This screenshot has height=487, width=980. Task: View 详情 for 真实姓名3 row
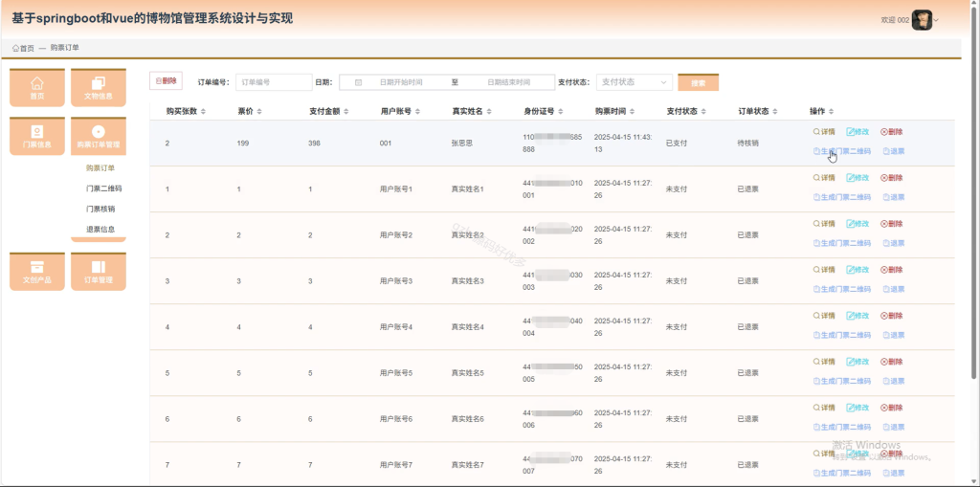[x=824, y=270]
